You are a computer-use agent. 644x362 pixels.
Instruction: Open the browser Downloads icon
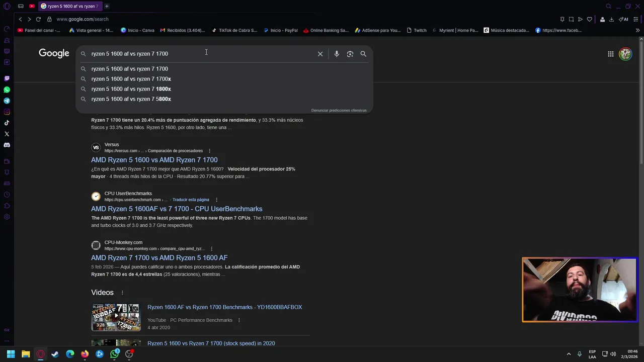point(611,19)
